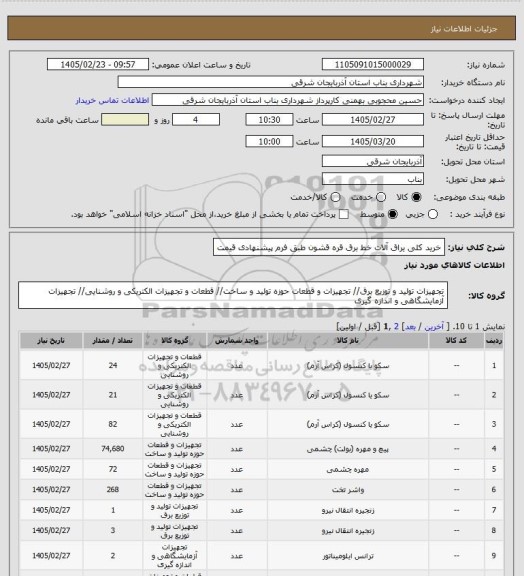This screenshot has height=576, width=524.
Task: Click the گروه کالا column header
Action: pos(175,341)
